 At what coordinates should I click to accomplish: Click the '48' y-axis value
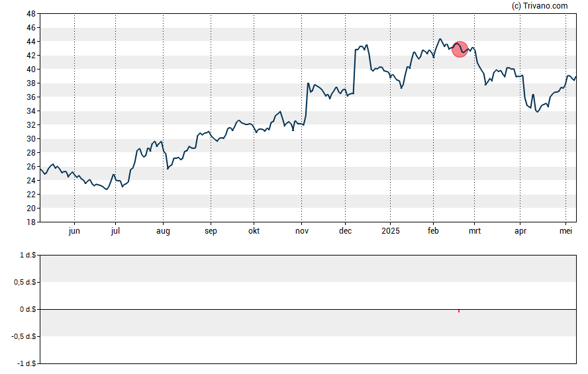[31, 14]
